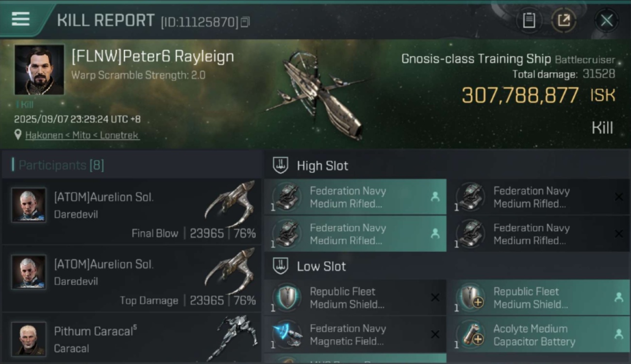The width and height of the screenshot is (631, 364).
Task: Share the kill report externally
Action: tap(564, 20)
